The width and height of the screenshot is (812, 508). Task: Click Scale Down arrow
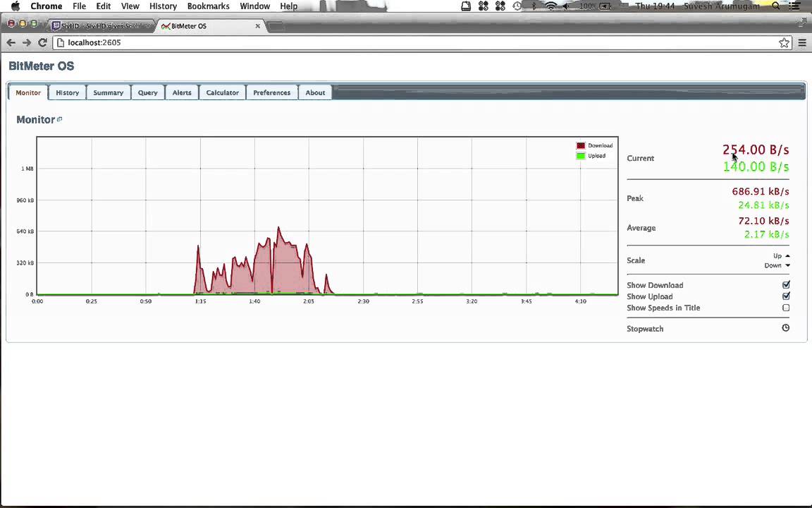click(787, 265)
